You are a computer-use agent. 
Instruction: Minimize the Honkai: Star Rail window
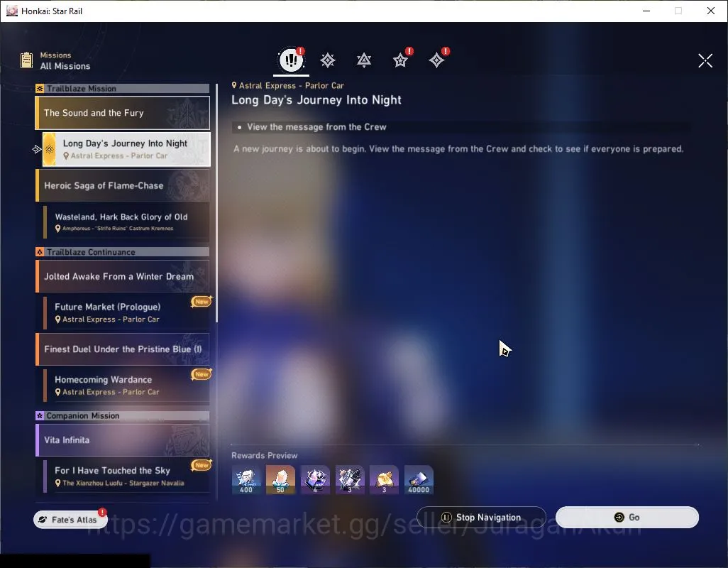646,11
